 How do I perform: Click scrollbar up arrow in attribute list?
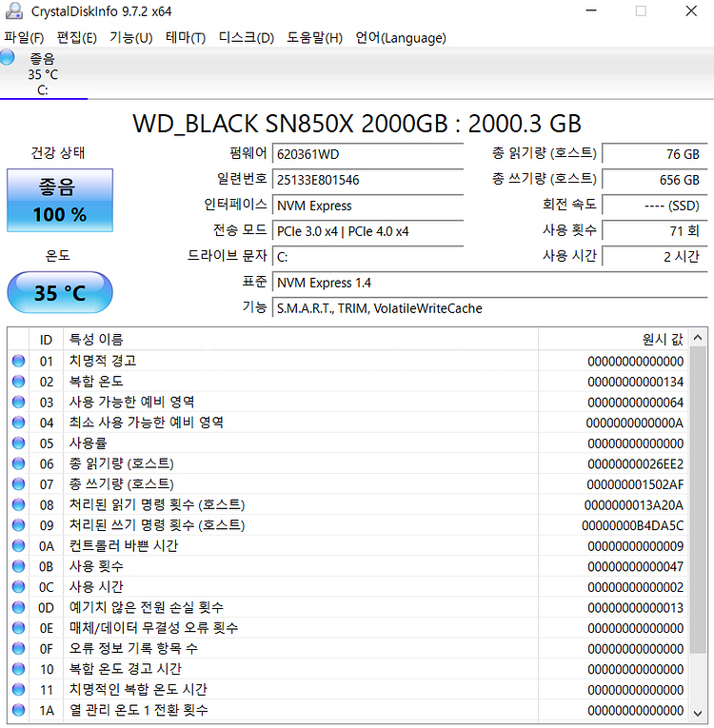(x=699, y=339)
